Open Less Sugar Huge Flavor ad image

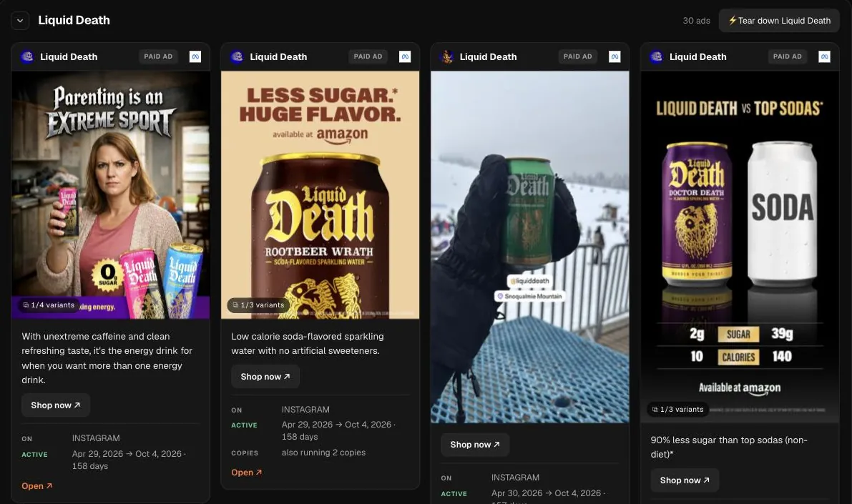click(x=320, y=194)
